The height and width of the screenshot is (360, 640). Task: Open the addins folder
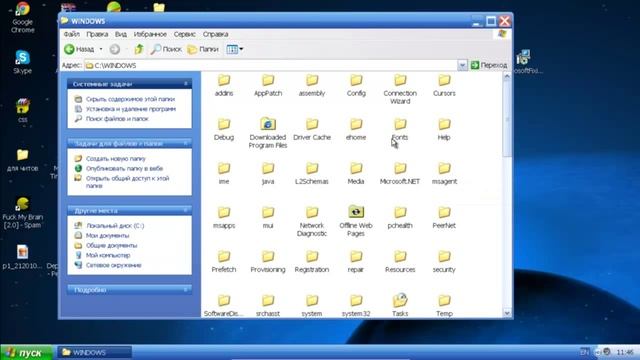pyautogui.click(x=224, y=85)
